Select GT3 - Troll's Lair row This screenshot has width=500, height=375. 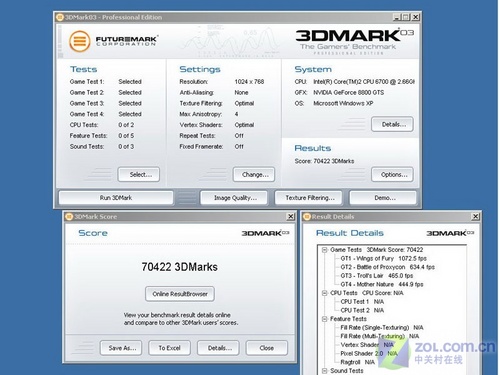click(377, 276)
